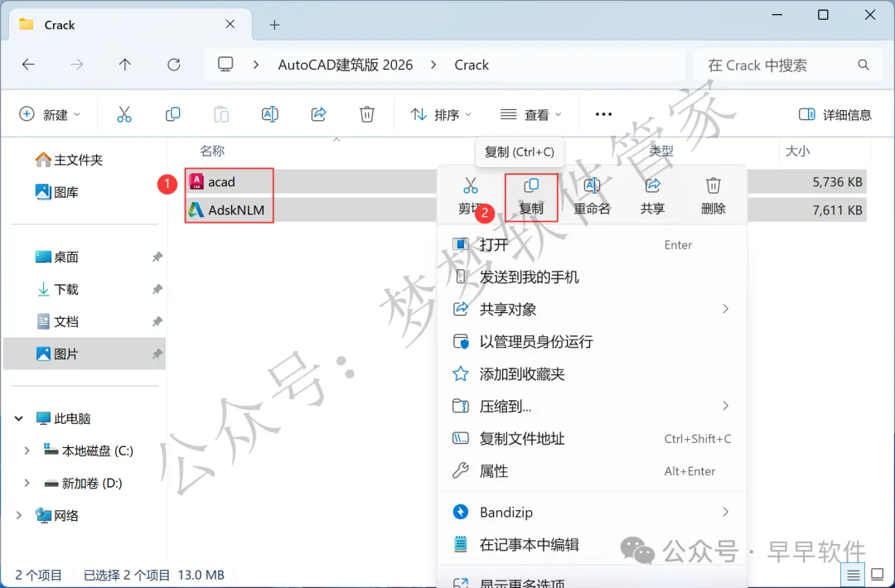This screenshot has height=588, width=895.
Task: Select 以管理员身份运行 menu entry
Action: [592, 342]
